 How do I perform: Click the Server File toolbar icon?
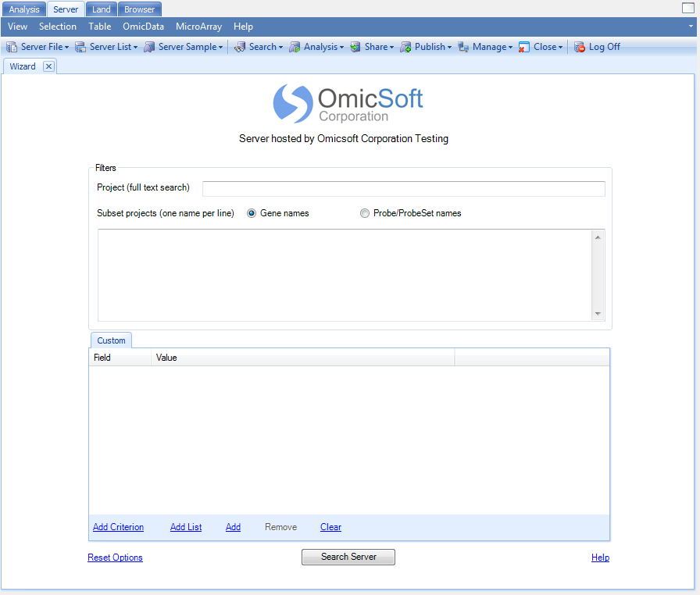click(x=12, y=47)
